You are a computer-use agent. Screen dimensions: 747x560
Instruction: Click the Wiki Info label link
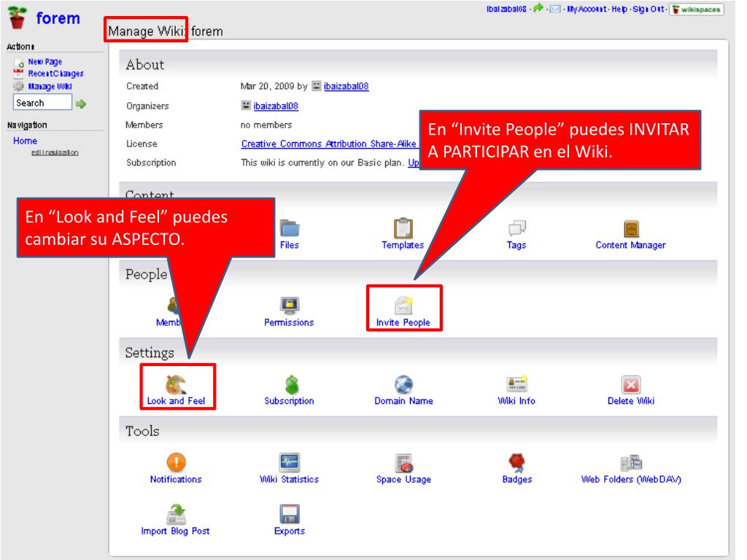pyautogui.click(x=516, y=401)
